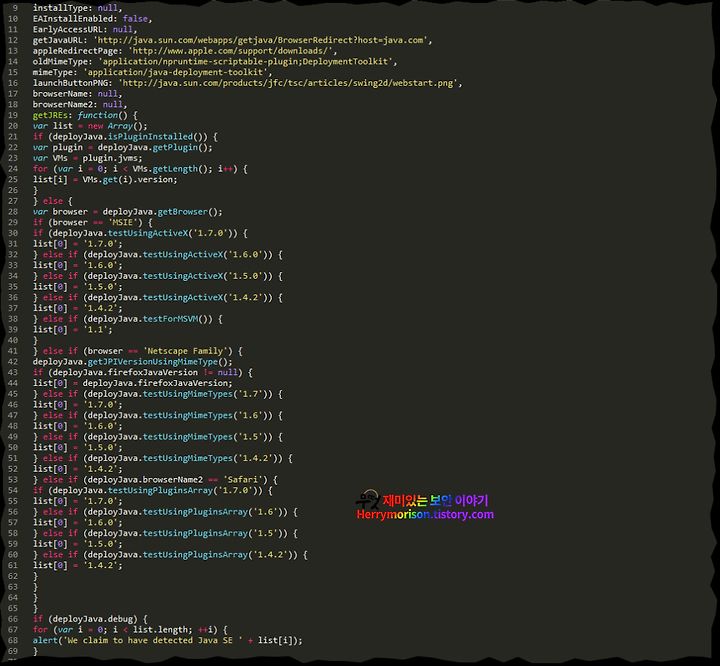
Task: Click testUsingPluginsArray('1.4.2') call
Action: point(220,555)
